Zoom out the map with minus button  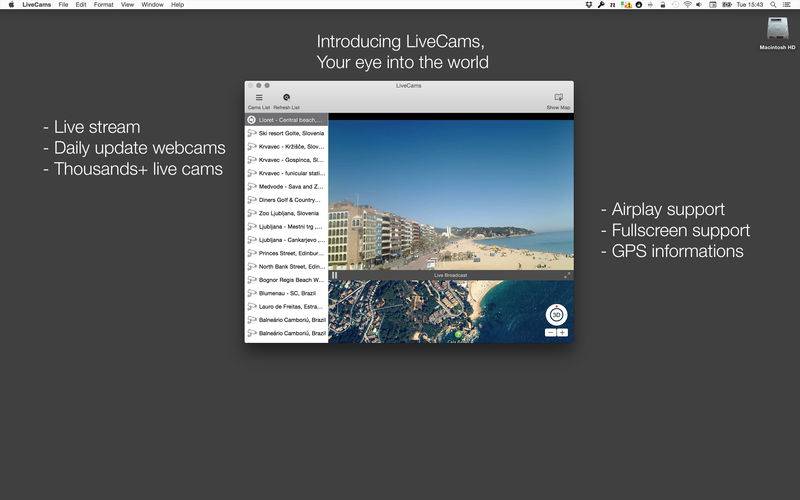coord(551,333)
